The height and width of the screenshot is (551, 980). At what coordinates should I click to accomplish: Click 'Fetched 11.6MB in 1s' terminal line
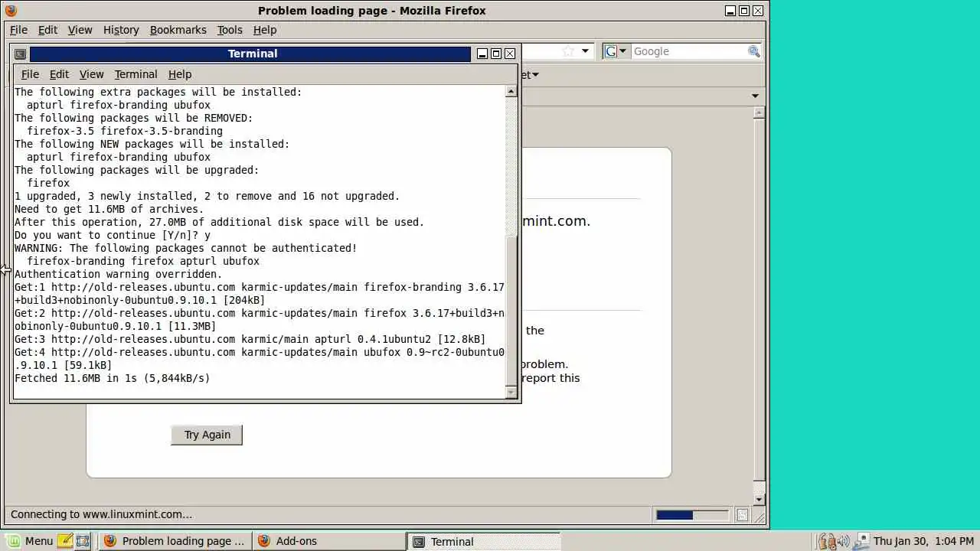[112, 378]
